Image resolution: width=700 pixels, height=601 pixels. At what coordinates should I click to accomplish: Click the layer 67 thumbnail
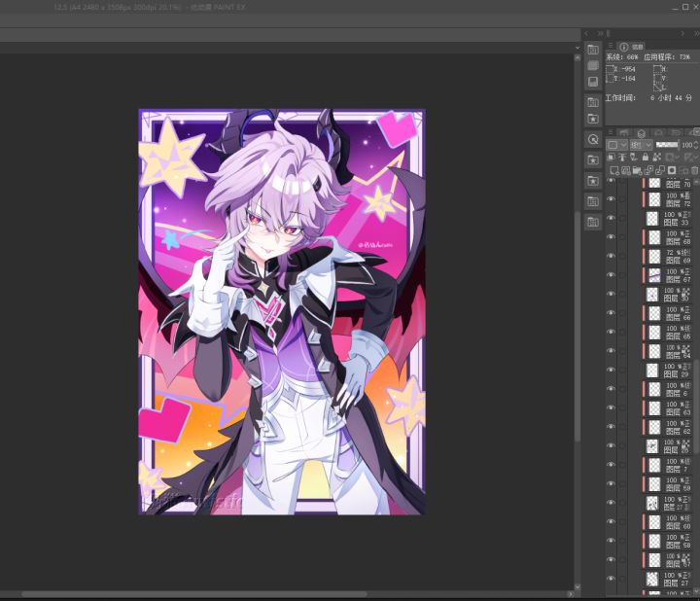tap(654, 275)
